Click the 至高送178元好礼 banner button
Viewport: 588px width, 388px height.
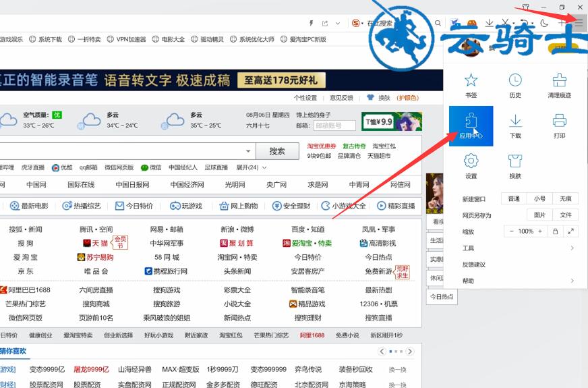281,80
